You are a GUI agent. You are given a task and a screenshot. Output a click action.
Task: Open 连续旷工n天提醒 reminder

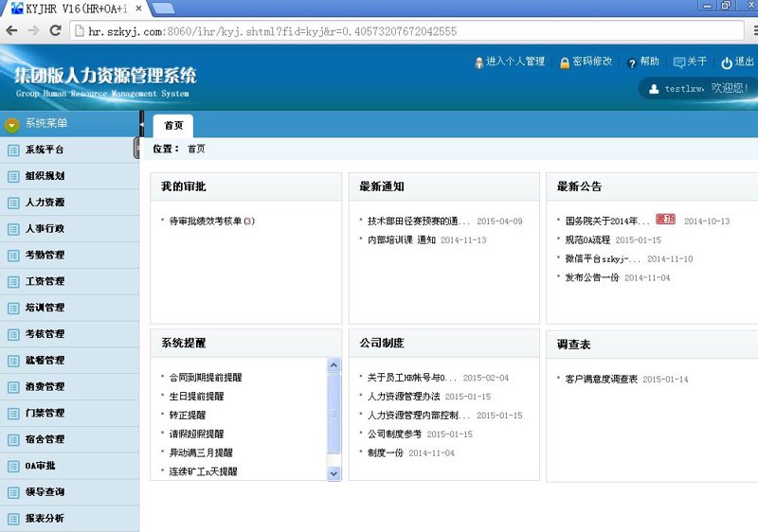coord(203,471)
